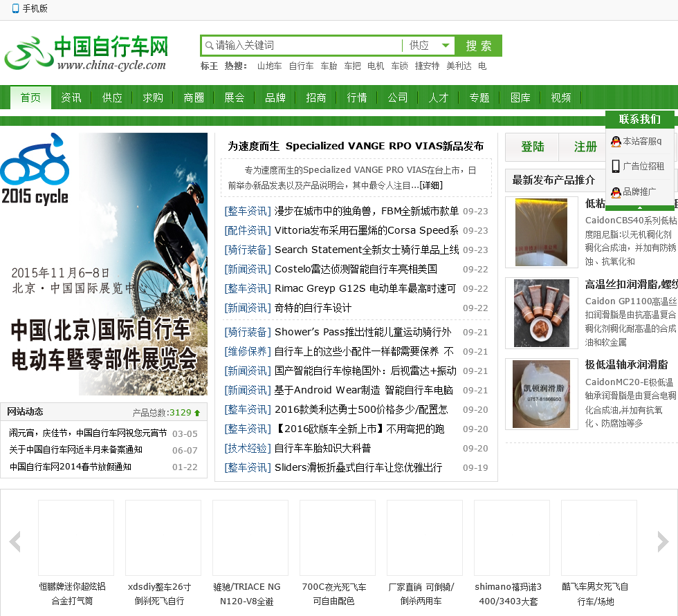This screenshot has width=678, height=616.
Task: Open the 图库 navigation item
Action: [520, 97]
